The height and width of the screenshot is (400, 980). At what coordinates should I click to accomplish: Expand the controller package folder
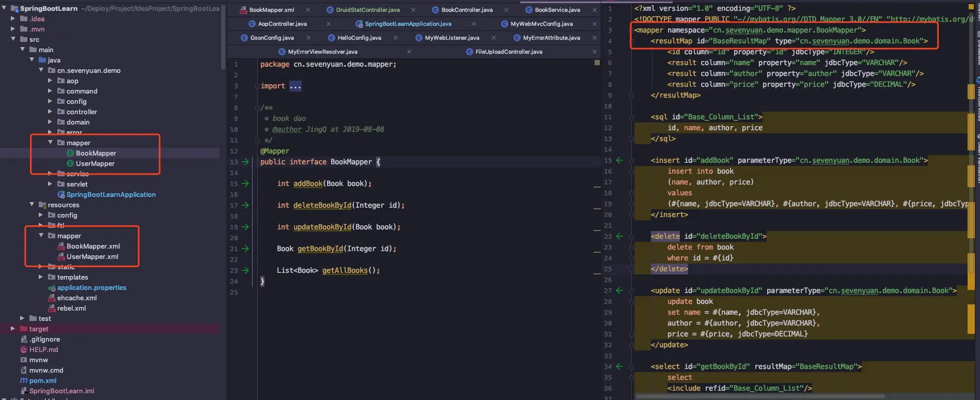[50, 112]
